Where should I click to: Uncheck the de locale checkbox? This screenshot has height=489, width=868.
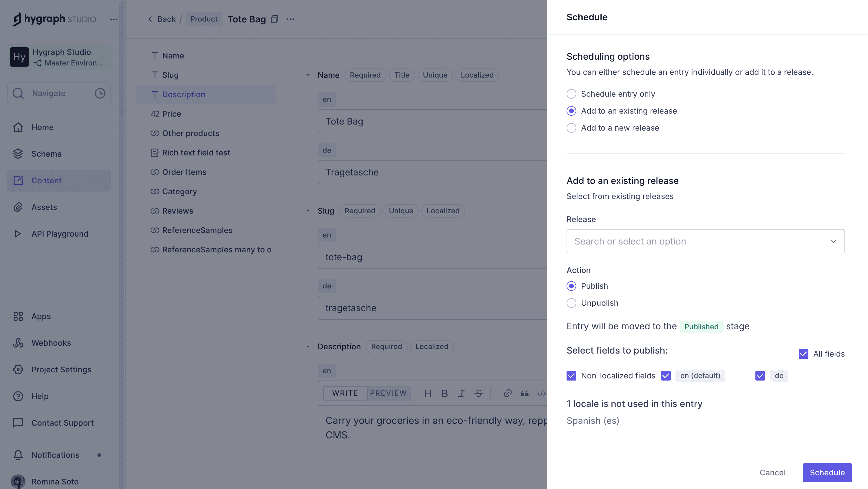click(760, 375)
